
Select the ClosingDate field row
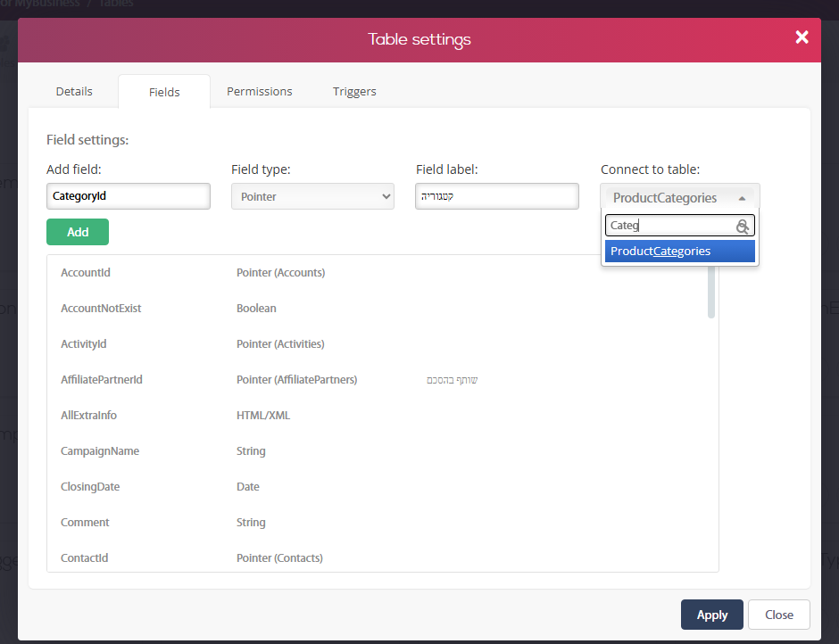[377, 487]
